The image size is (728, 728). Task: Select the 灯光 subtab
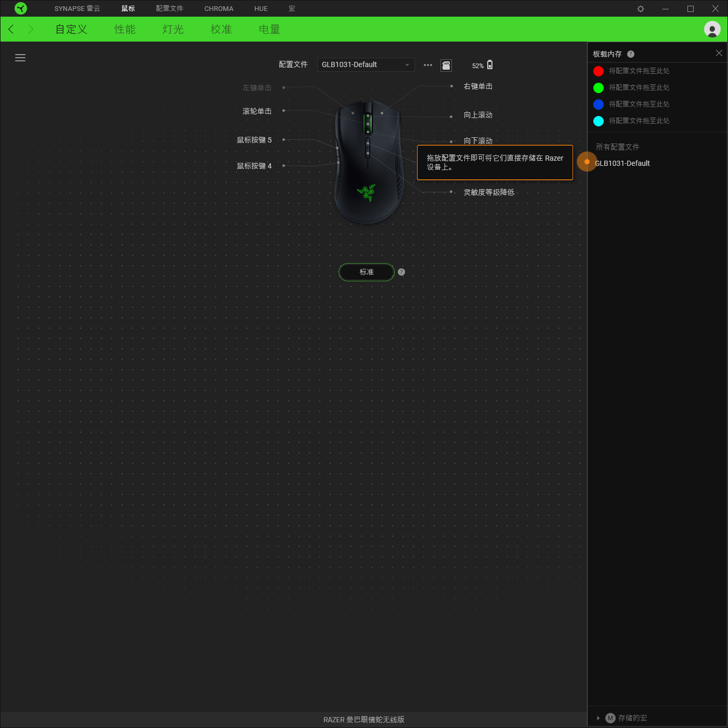pos(173,29)
